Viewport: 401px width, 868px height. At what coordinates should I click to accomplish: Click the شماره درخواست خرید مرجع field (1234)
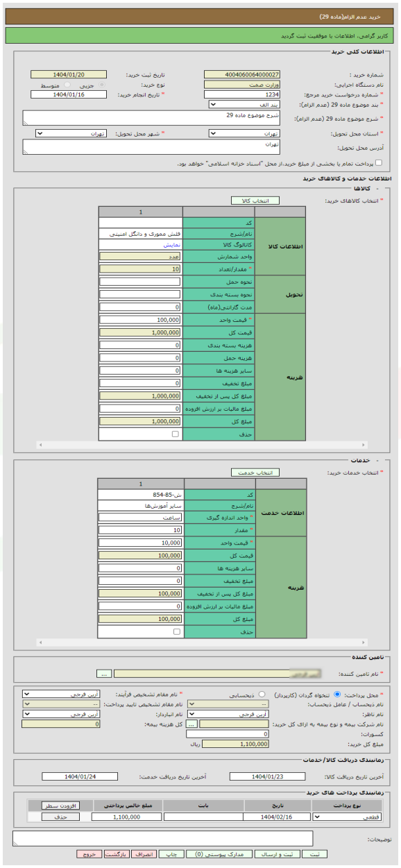[242, 94]
